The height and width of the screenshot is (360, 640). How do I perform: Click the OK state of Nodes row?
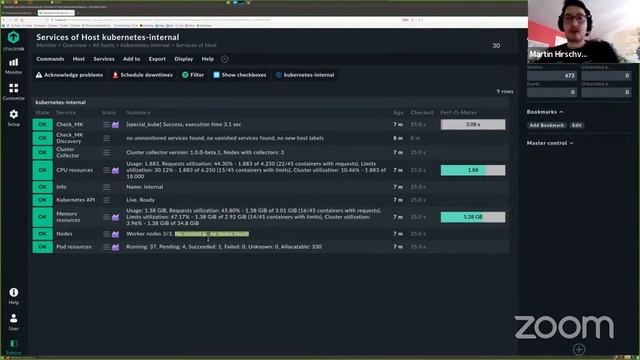pyautogui.click(x=42, y=234)
